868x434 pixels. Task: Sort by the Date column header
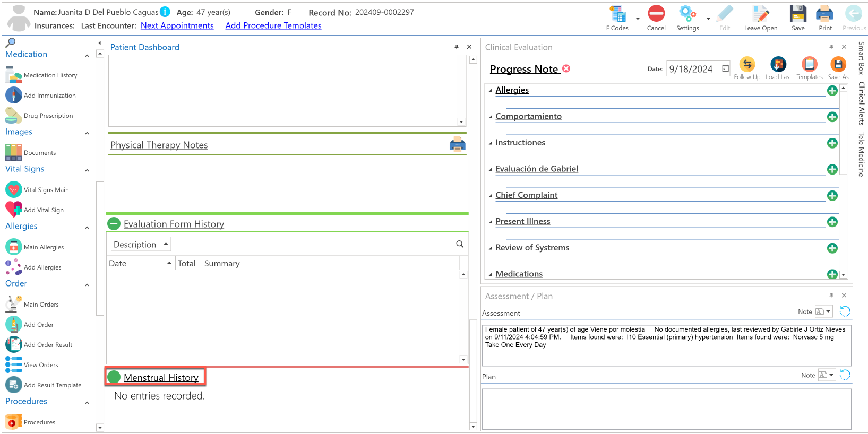click(141, 263)
